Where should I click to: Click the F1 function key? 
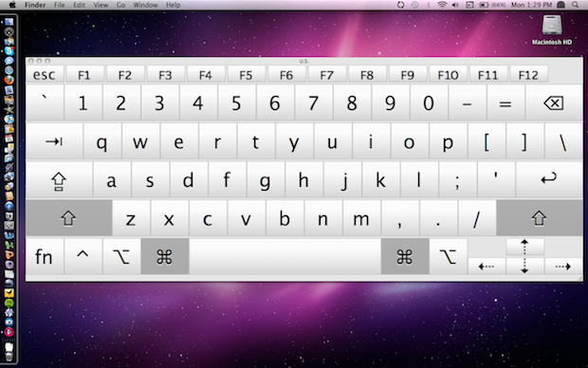tap(84, 74)
